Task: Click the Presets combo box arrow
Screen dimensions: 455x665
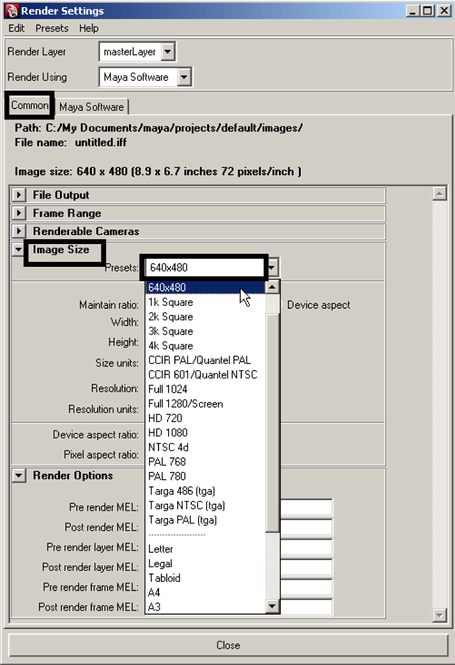Action: (272, 268)
